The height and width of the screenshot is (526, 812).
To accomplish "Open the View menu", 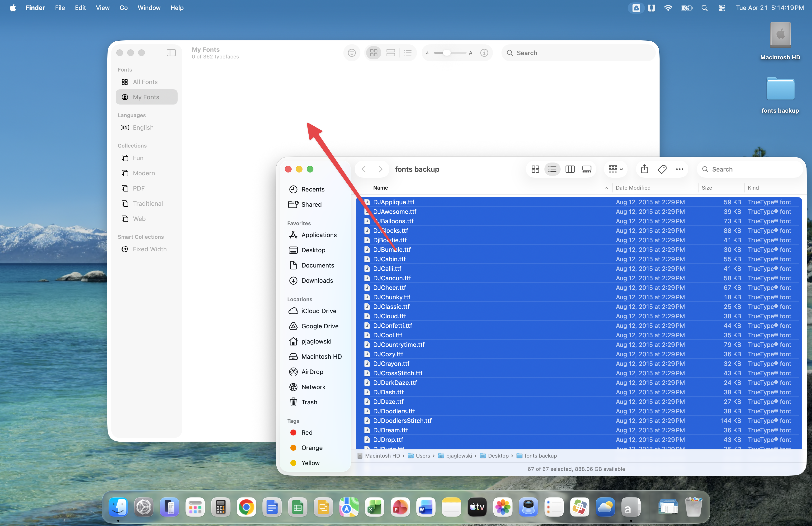I will [x=102, y=8].
